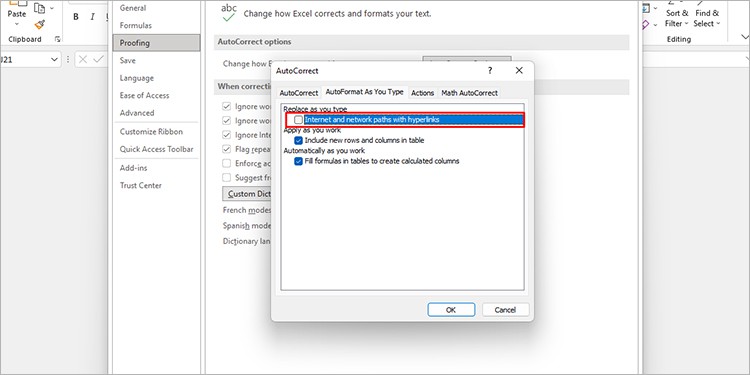Click the 'Apply as you work' label
Image resolution: width=750 pixels, height=375 pixels.
(312, 130)
